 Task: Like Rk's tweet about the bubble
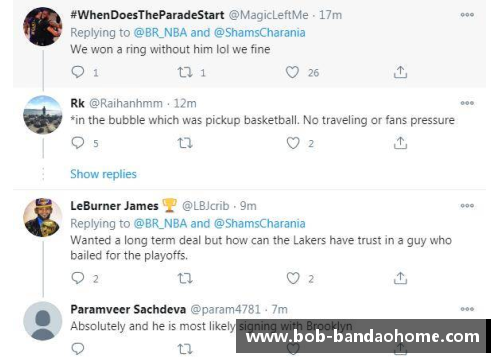293,143
